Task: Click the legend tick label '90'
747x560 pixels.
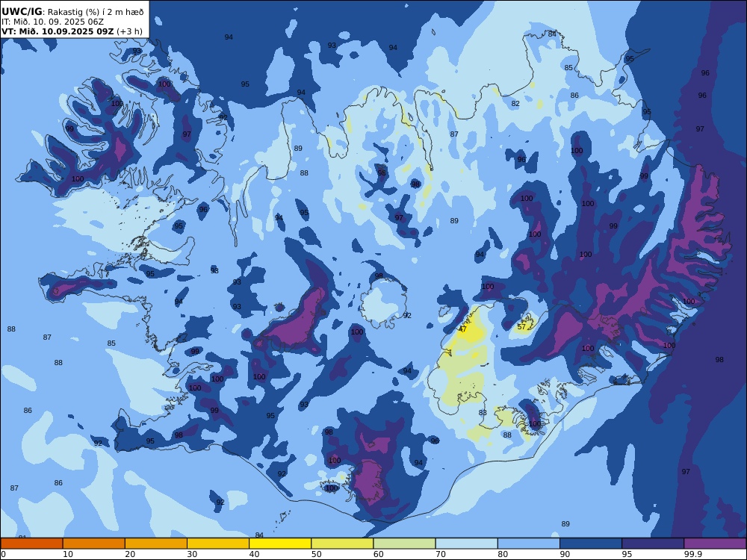Action: pos(565,554)
